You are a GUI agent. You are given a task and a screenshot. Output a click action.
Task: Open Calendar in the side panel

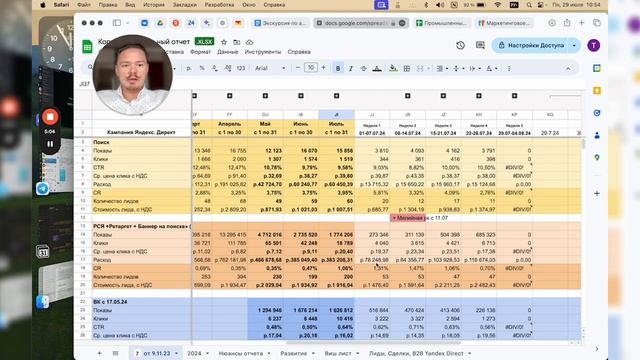(597, 68)
